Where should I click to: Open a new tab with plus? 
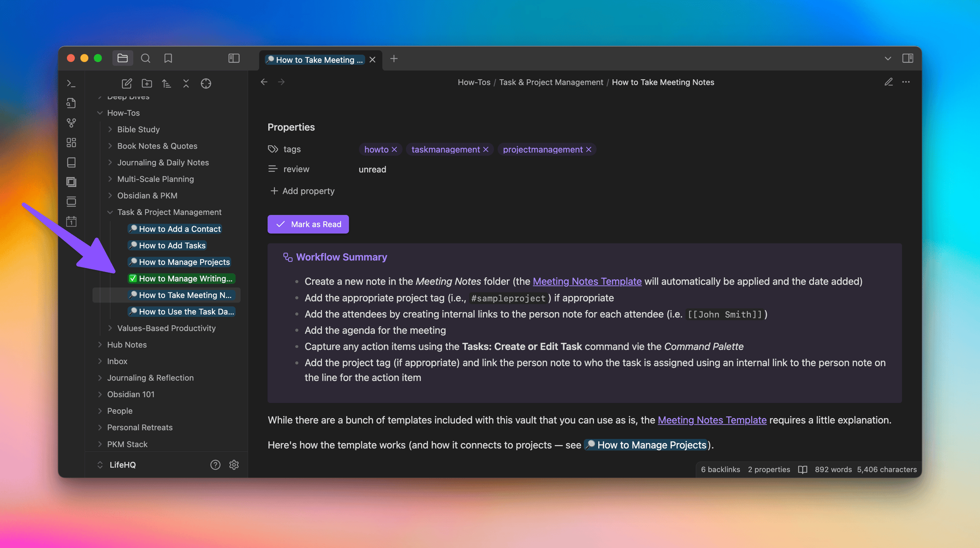394,59
